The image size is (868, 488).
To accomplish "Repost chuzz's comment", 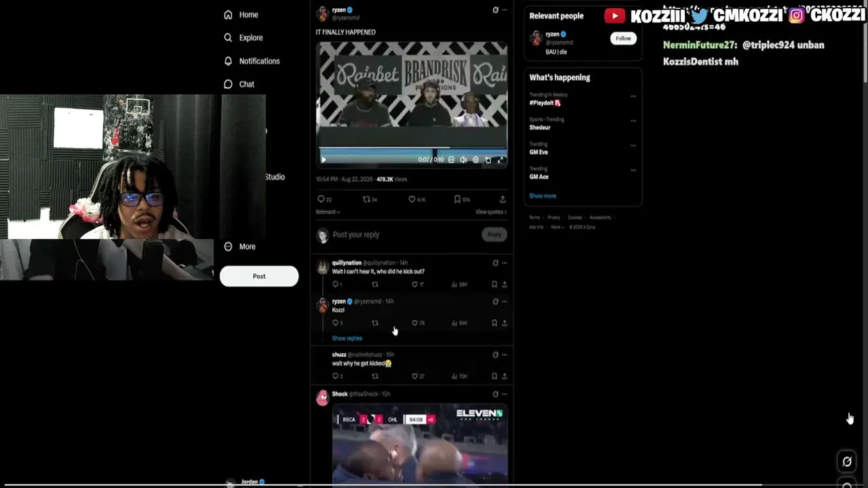I will pos(375,376).
